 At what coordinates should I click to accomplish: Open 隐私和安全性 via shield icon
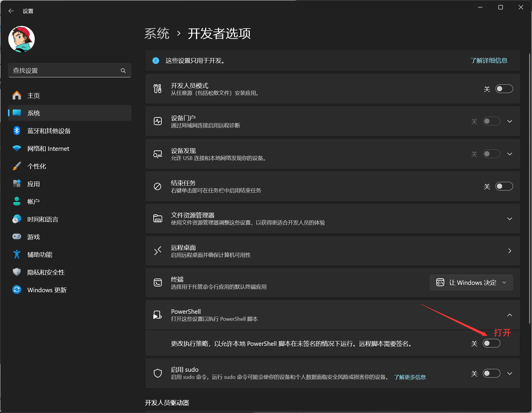(17, 272)
